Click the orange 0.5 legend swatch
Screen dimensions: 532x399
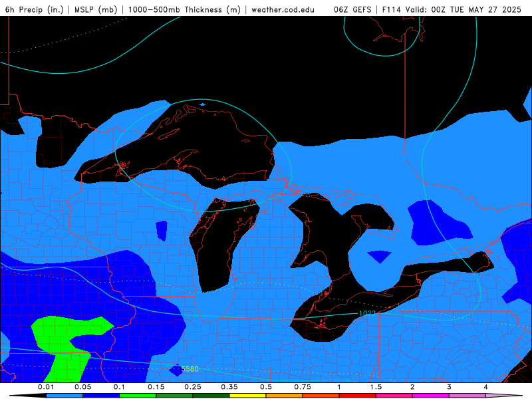coord(285,396)
